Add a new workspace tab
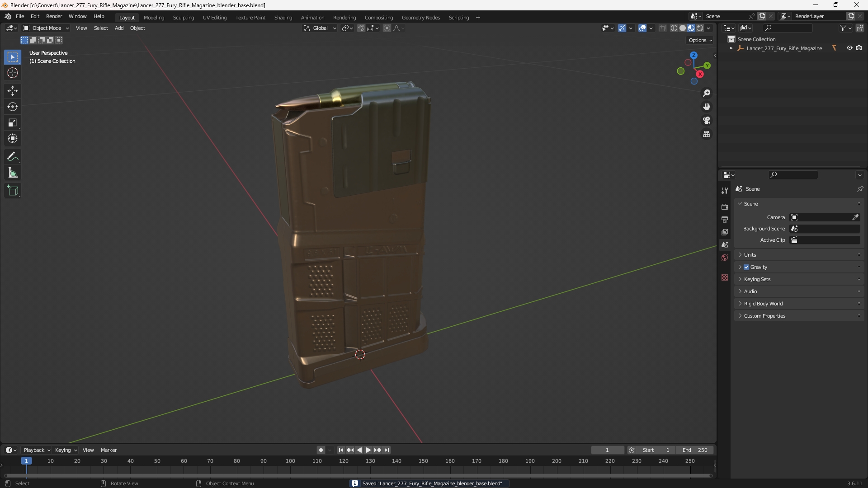Viewport: 868px width, 488px height. (478, 18)
